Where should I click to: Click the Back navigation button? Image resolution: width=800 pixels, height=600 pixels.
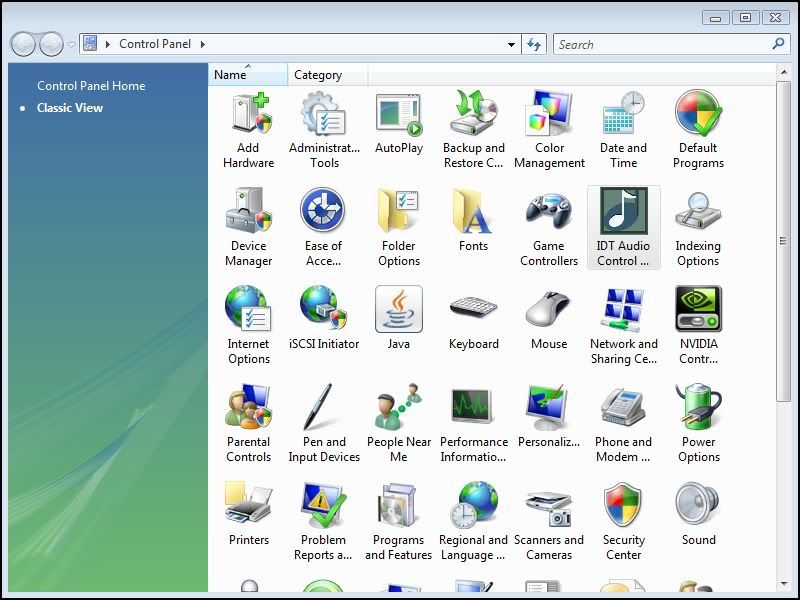click(23, 44)
